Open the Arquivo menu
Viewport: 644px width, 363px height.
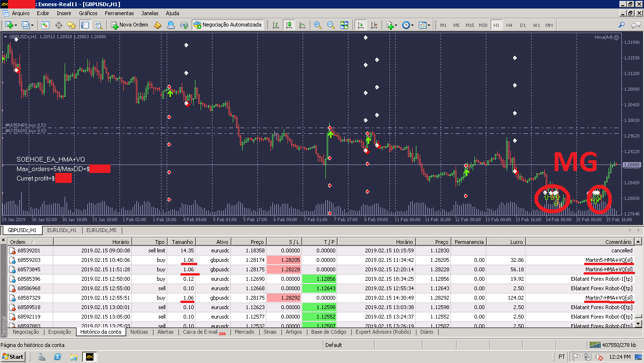pos(20,13)
